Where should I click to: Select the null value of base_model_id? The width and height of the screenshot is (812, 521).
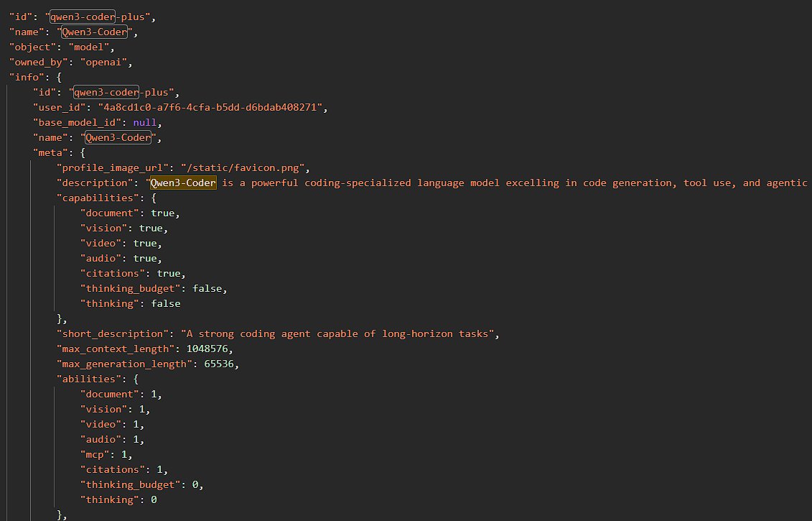tap(145, 122)
